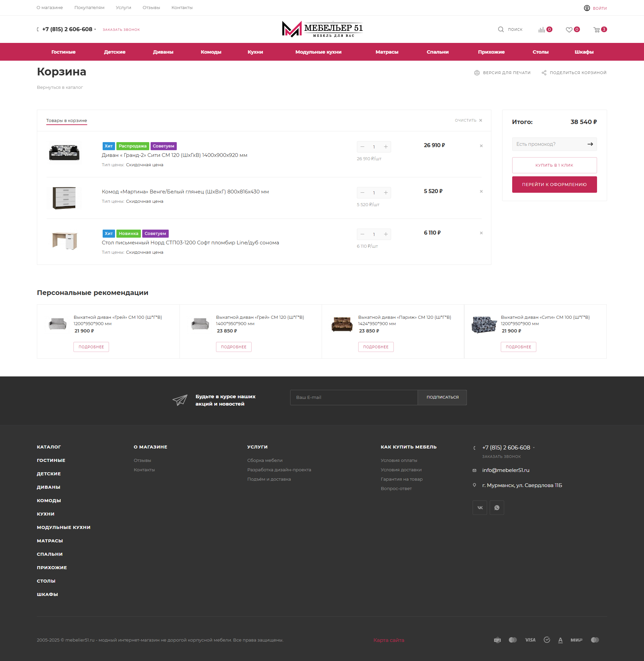Screen dimensions: 644x661
Task: Open thumbnail of Комод Мартина
Action: coord(64,198)
